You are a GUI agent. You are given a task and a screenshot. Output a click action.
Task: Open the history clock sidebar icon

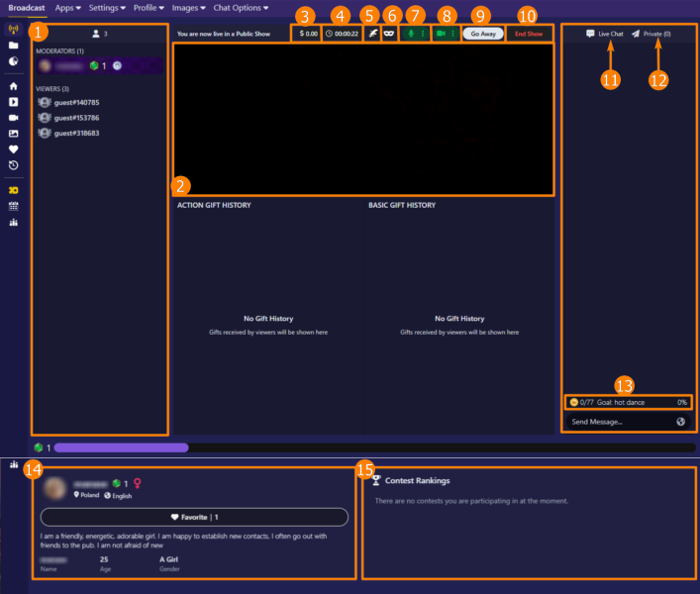13,164
